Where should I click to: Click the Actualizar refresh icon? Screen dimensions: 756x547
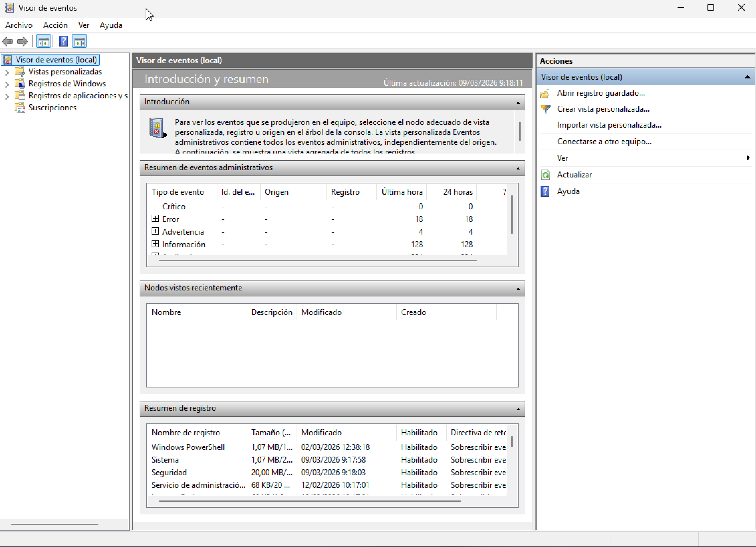(545, 175)
